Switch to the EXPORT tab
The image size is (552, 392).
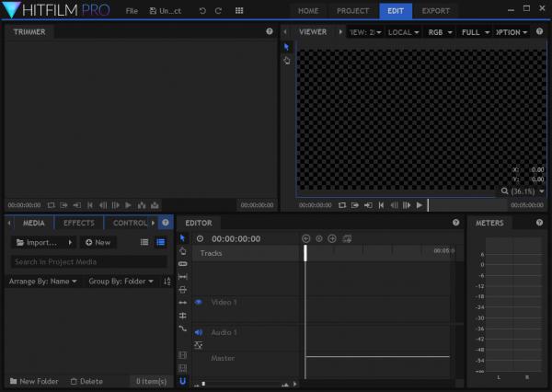pyautogui.click(x=435, y=11)
